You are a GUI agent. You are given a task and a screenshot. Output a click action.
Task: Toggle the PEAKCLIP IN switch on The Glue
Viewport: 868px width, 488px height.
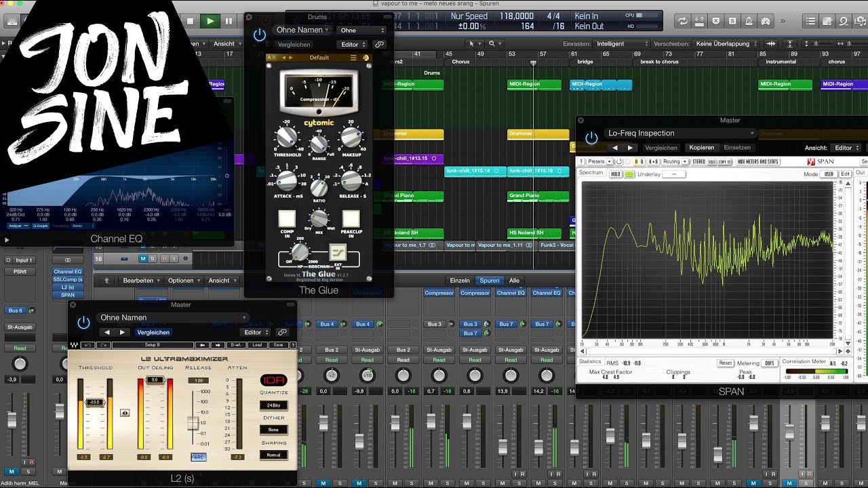[x=351, y=218]
